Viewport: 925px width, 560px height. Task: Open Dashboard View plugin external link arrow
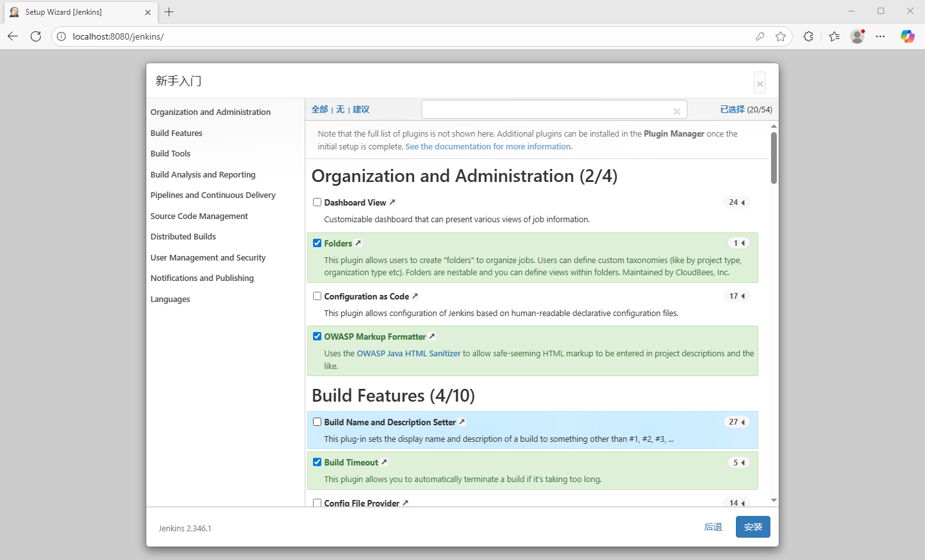coord(392,202)
